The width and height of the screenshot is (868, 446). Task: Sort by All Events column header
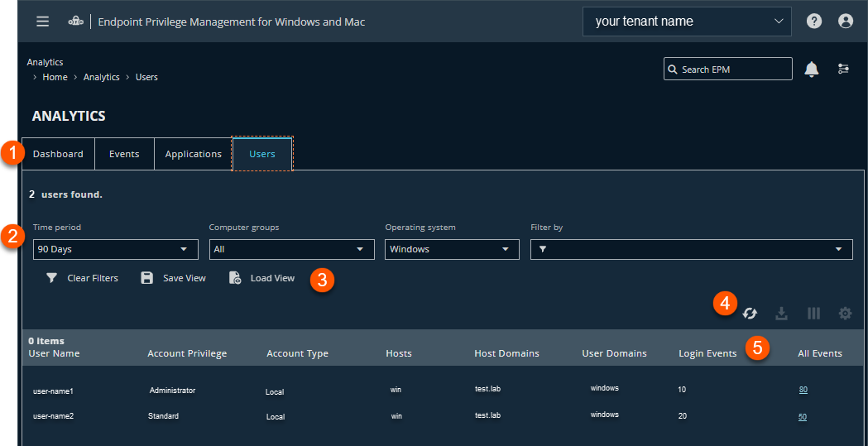(820, 353)
